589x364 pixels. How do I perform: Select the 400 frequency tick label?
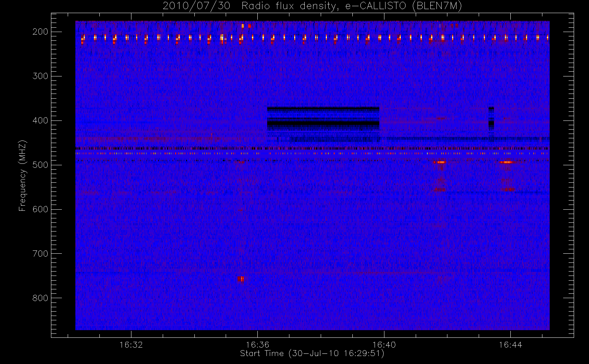click(40, 120)
